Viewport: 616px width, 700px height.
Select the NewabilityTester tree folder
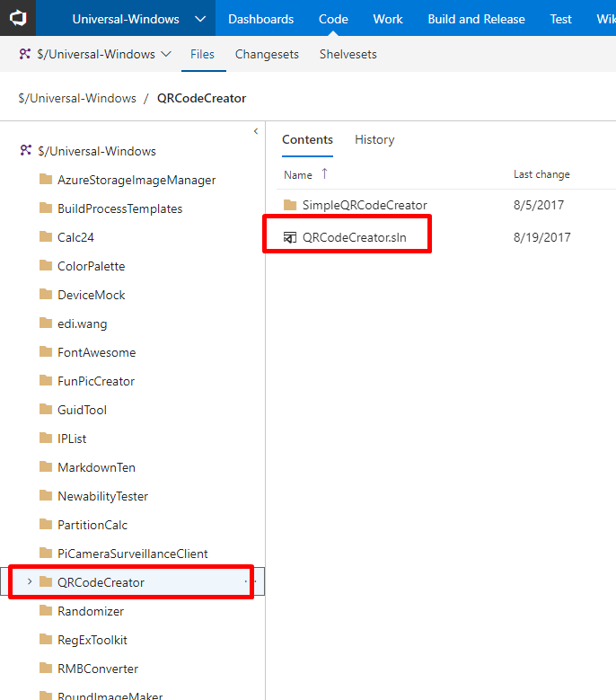click(102, 496)
